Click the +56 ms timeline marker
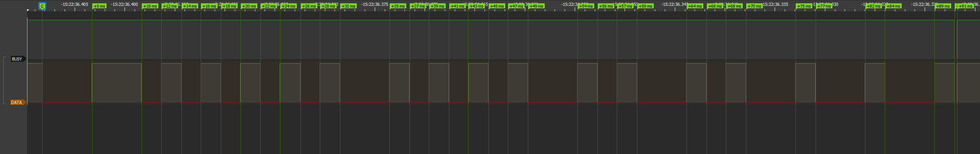 [606, 6]
